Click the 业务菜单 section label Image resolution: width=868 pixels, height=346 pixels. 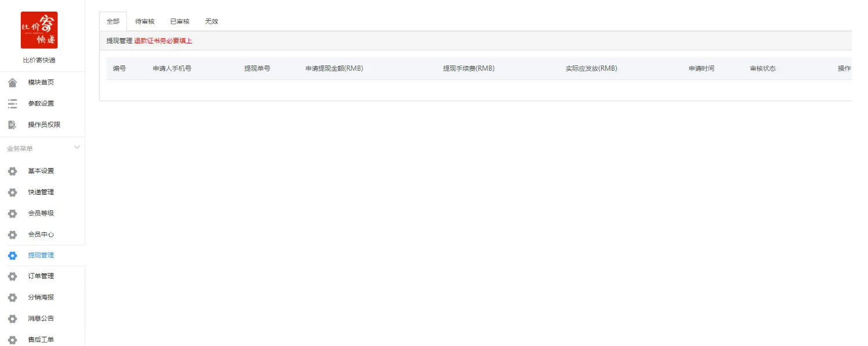(20, 149)
